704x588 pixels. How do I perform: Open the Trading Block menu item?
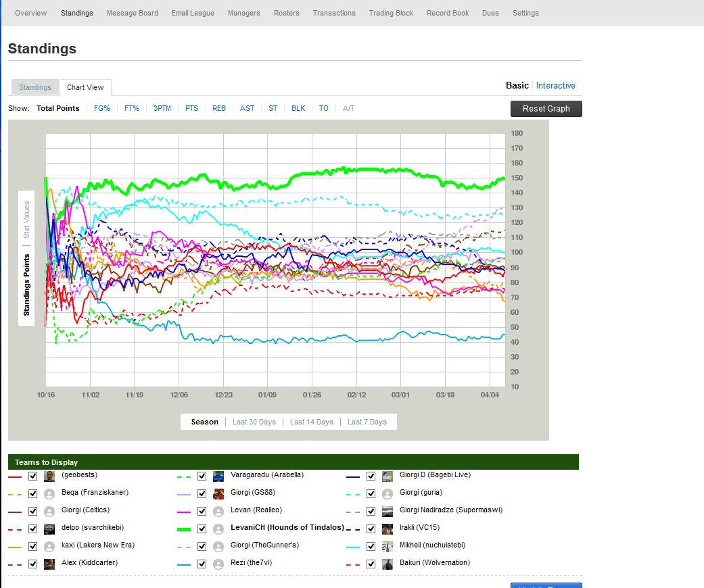(x=391, y=13)
